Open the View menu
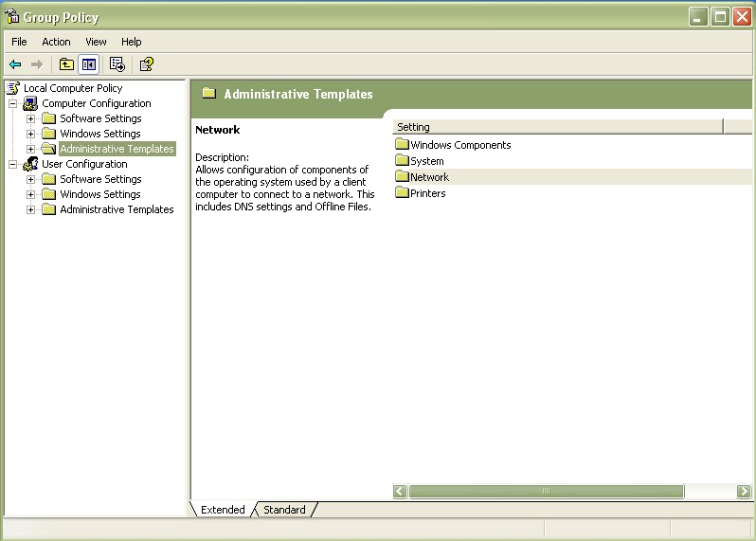 pos(96,42)
